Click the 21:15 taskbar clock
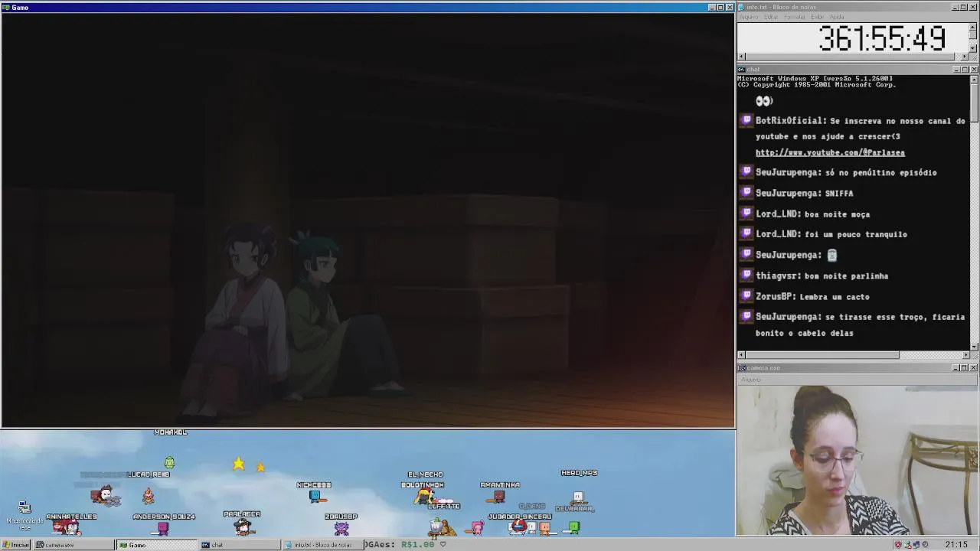This screenshot has height=551, width=980. point(955,545)
